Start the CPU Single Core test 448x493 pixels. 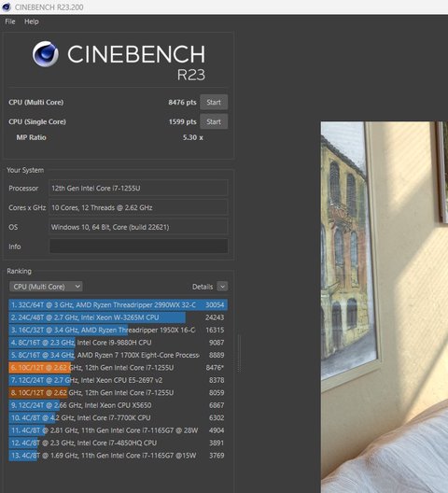click(214, 121)
